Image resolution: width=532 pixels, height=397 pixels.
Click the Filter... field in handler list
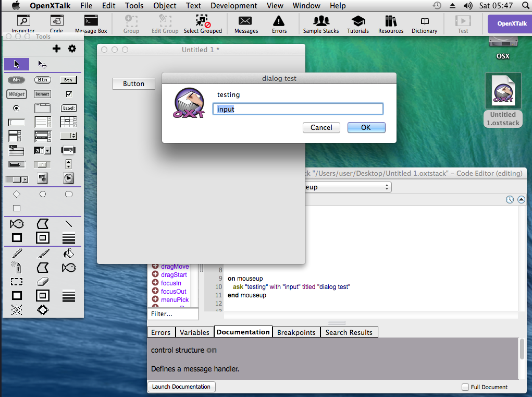[173, 314]
